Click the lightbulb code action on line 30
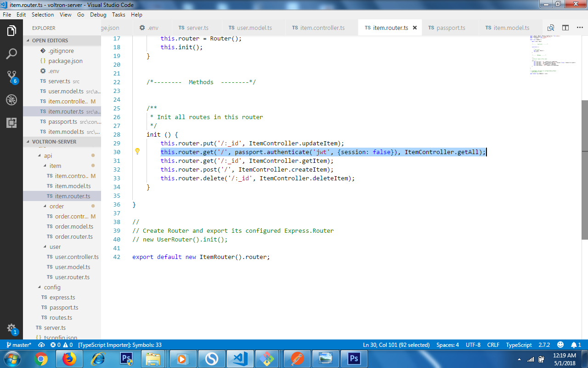Screen dimensions: 588x368 (x=137, y=151)
